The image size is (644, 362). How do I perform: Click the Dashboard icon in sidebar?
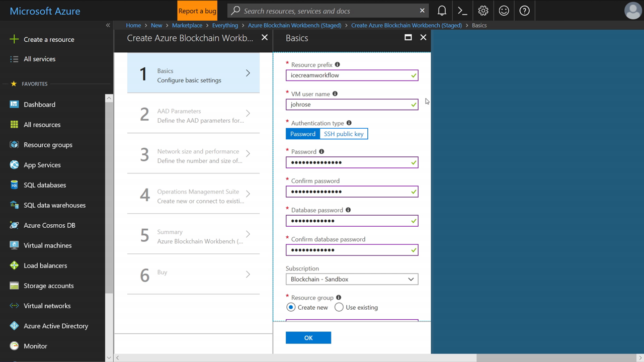tap(14, 105)
